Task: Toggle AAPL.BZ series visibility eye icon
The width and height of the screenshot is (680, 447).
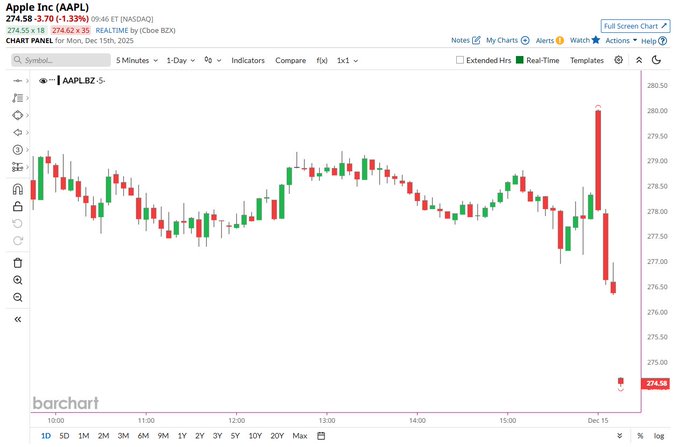Action: 42,81
